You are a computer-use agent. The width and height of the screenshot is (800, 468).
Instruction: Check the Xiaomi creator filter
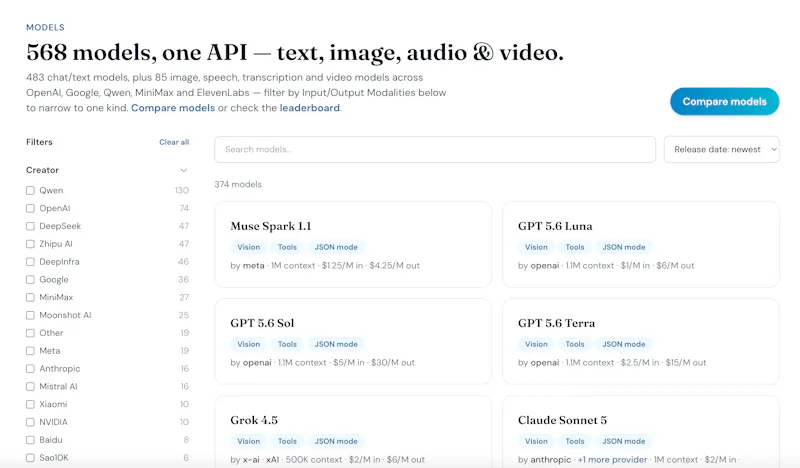coord(30,404)
